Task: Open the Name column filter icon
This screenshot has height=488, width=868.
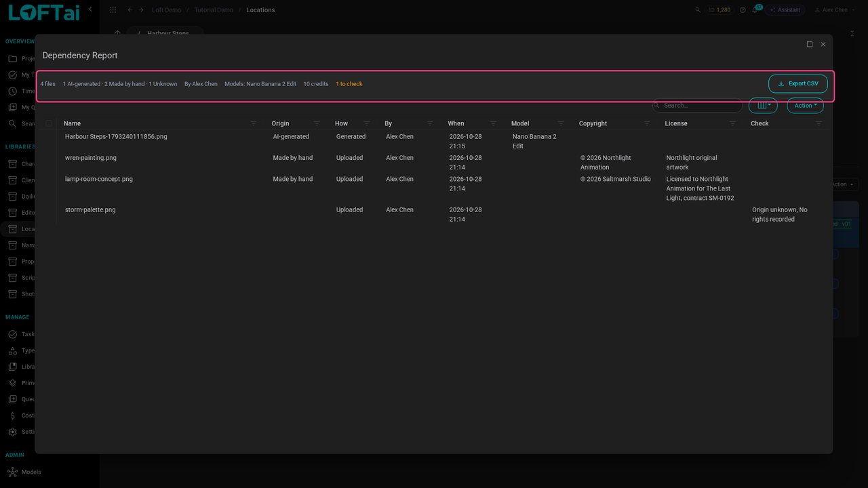Action: [254, 123]
